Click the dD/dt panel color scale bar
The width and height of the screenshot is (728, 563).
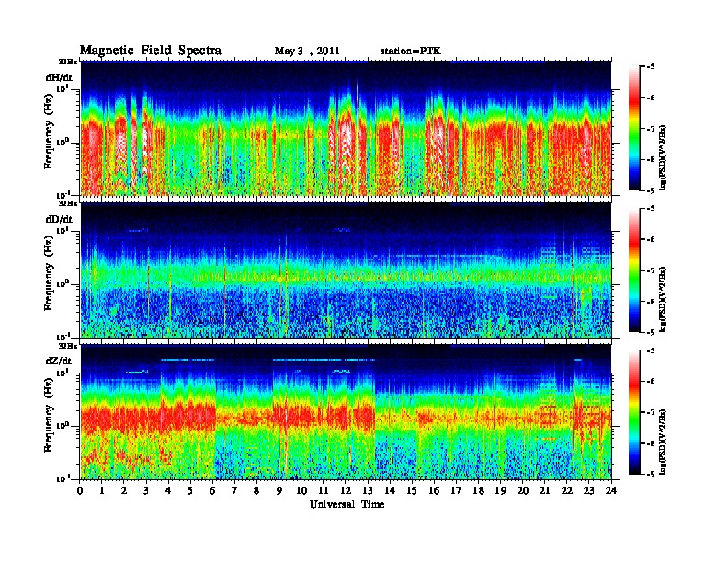point(634,270)
